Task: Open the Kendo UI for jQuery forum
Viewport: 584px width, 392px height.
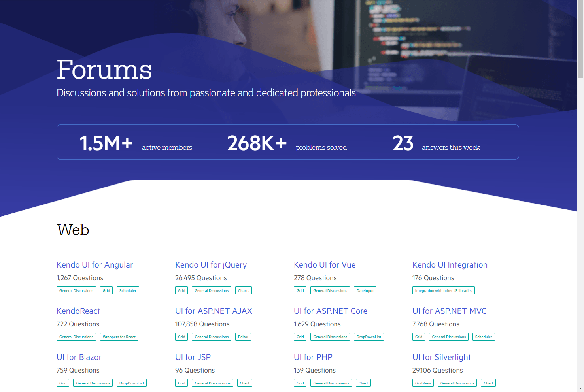Action: 211,265
